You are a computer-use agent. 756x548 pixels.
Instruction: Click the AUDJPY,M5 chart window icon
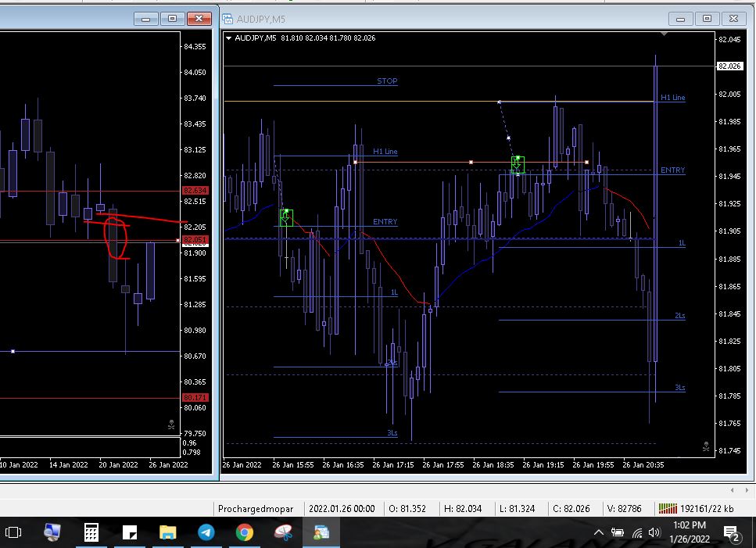pyautogui.click(x=228, y=19)
